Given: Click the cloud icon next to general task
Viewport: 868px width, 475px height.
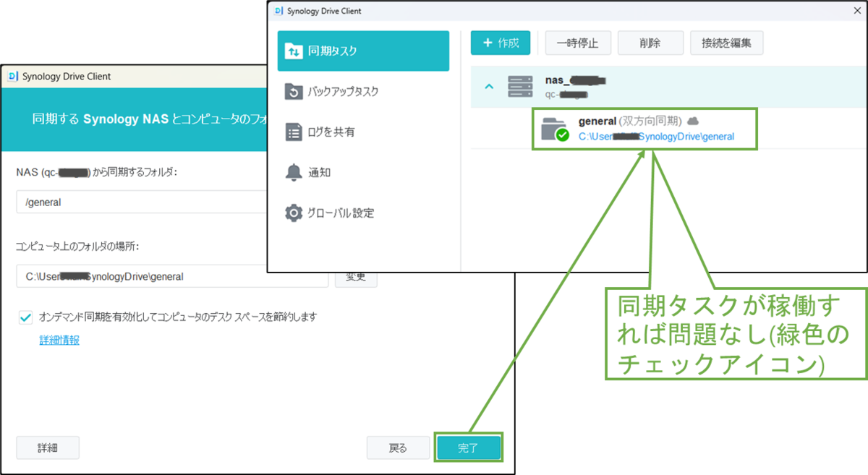Looking at the screenshot, I should [692, 121].
